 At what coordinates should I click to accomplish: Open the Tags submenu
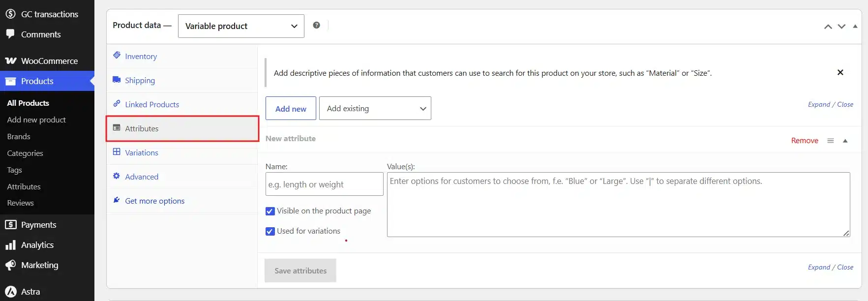tap(14, 170)
